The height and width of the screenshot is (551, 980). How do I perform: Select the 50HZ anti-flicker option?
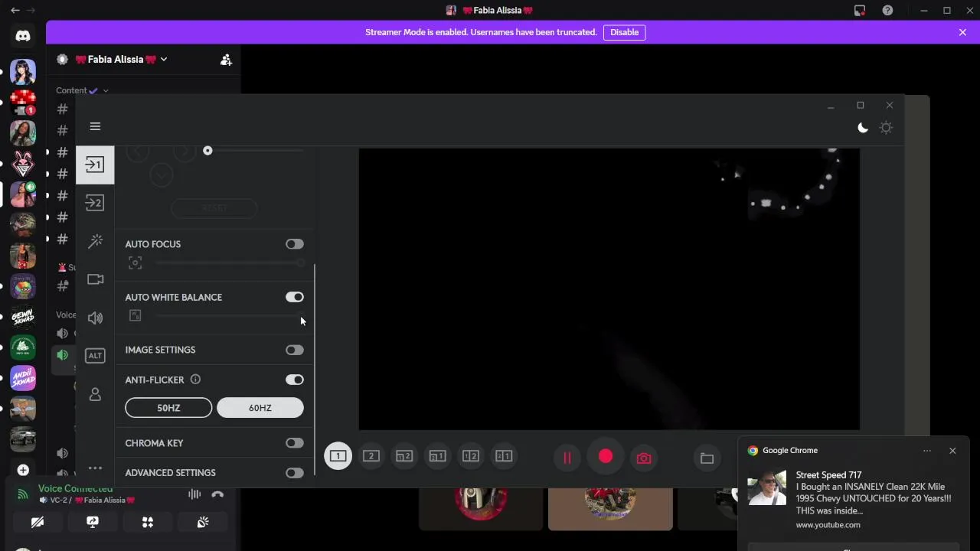[x=168, y=408]
